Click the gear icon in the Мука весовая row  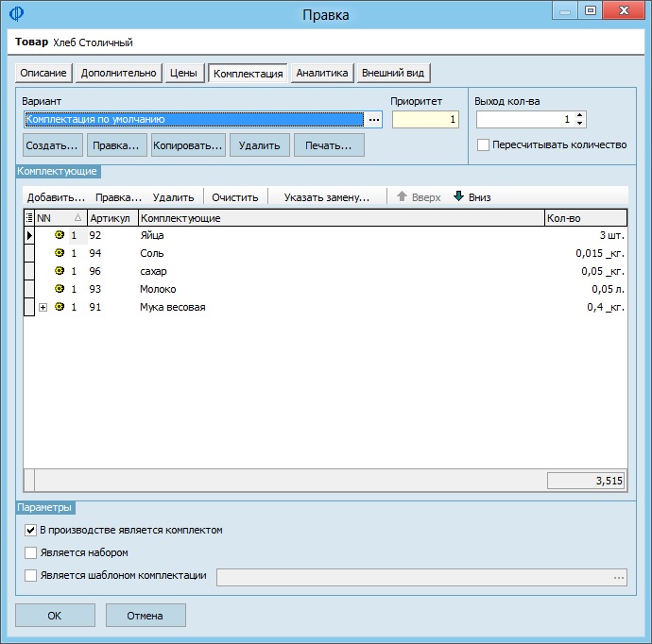(60, 307)
